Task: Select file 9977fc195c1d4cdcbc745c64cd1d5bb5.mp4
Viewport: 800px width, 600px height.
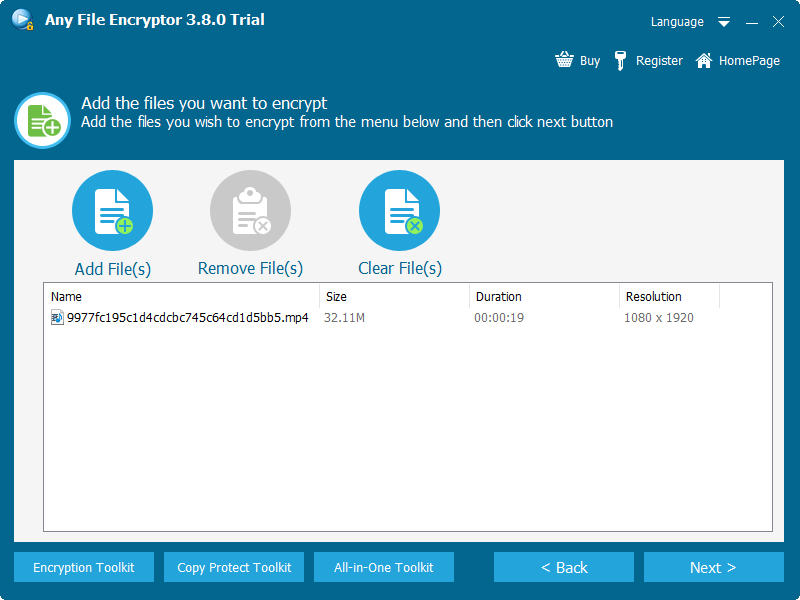Action: [x=188, y=318]
